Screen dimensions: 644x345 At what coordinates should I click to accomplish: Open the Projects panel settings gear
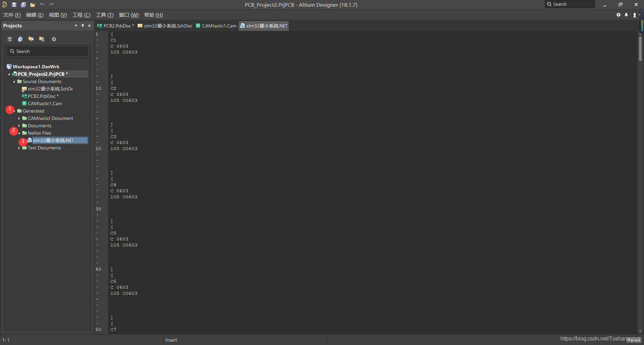54,39
